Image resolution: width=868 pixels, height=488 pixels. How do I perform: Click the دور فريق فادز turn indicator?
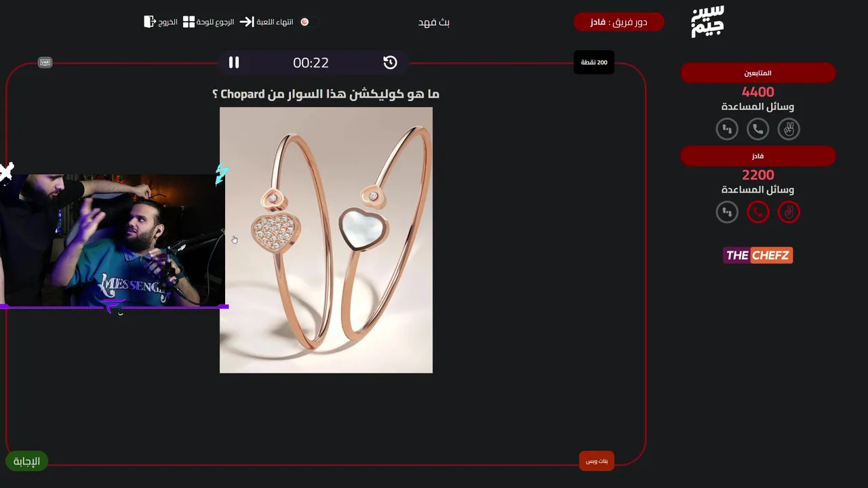(x=618, y=22)
